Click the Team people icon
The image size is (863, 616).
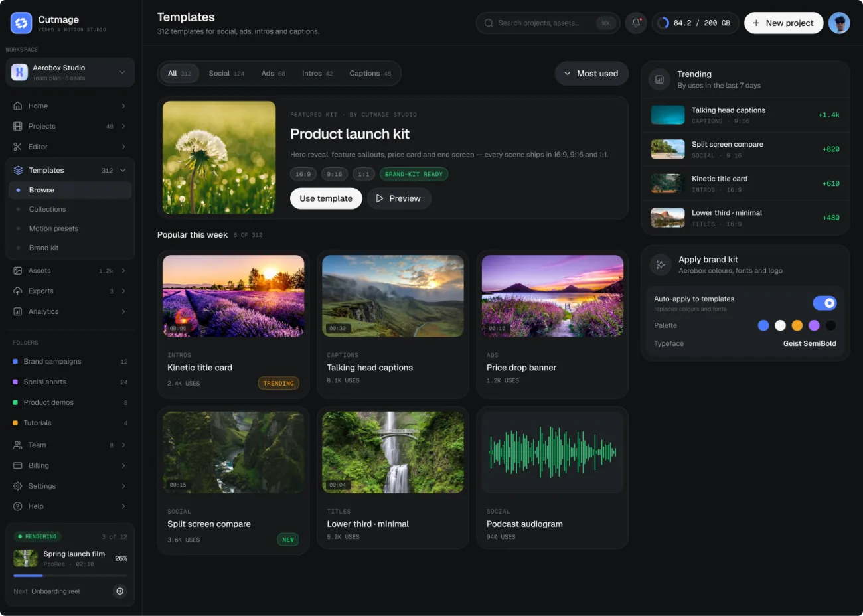18,445
